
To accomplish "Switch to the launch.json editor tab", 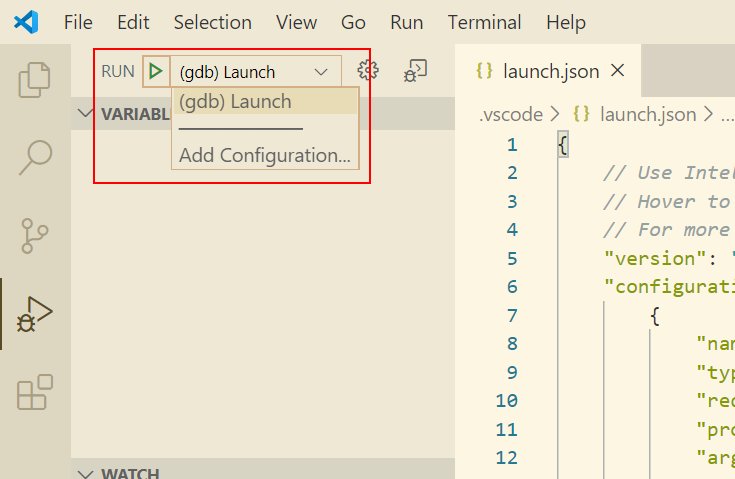I will (550, 71).
